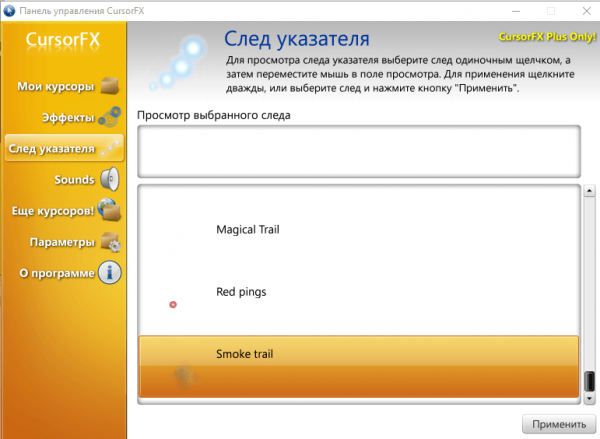
Task: Click the blue info icon beside О программе
Action: pos(109,273)
